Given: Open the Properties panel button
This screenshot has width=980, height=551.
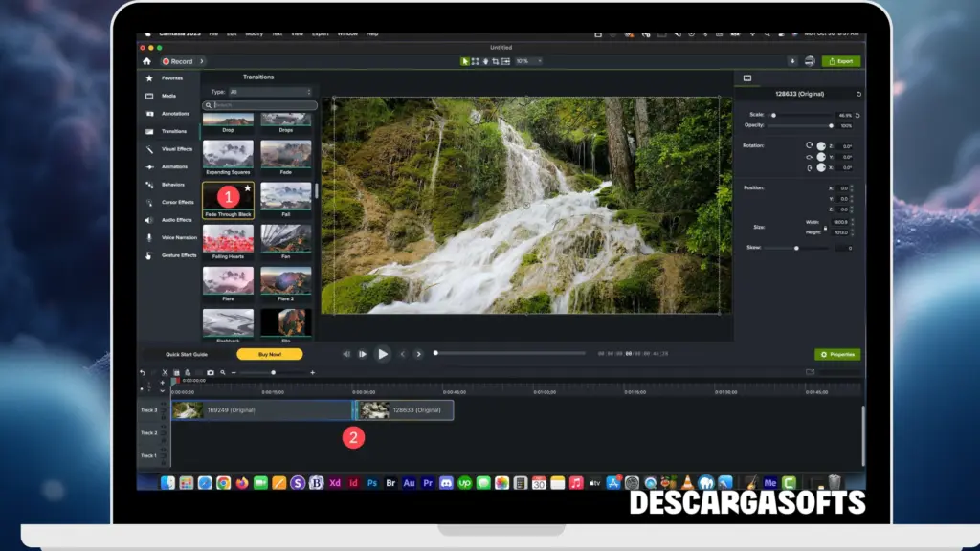Looking at the screenshot, I should pyautogui.click(x=836, y=353).
